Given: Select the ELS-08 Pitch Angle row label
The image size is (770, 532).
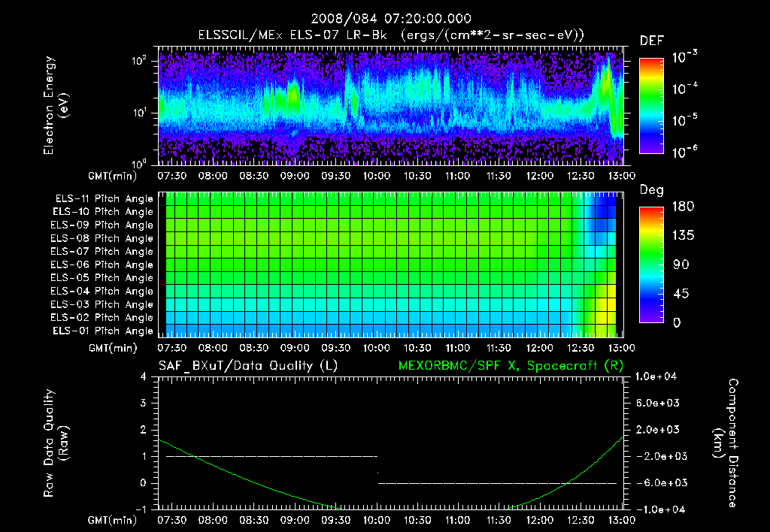Looking at the screenshot, I should tap(102, 238).
